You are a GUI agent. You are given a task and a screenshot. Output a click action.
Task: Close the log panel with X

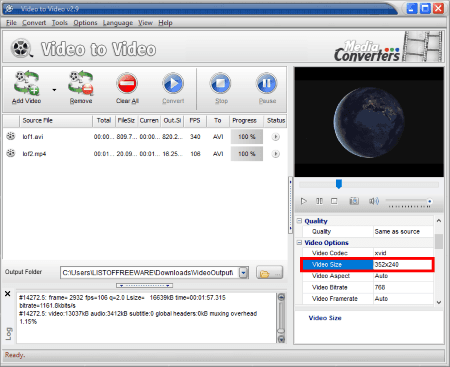click(x=8, y=294)
